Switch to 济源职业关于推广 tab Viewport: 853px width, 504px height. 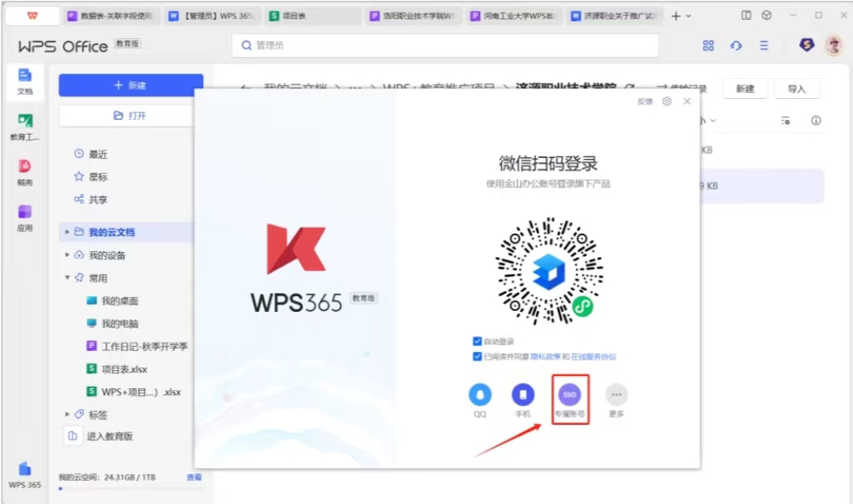[615, 16]
